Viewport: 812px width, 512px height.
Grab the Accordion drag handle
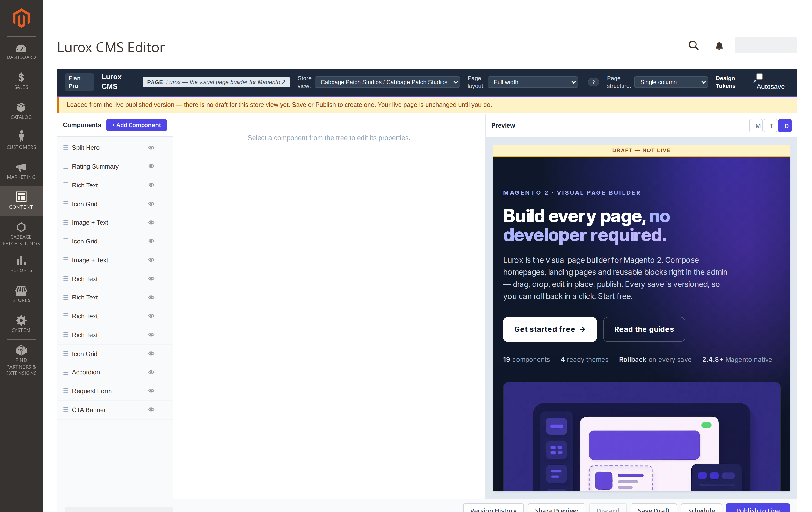[x=66, y=372]
